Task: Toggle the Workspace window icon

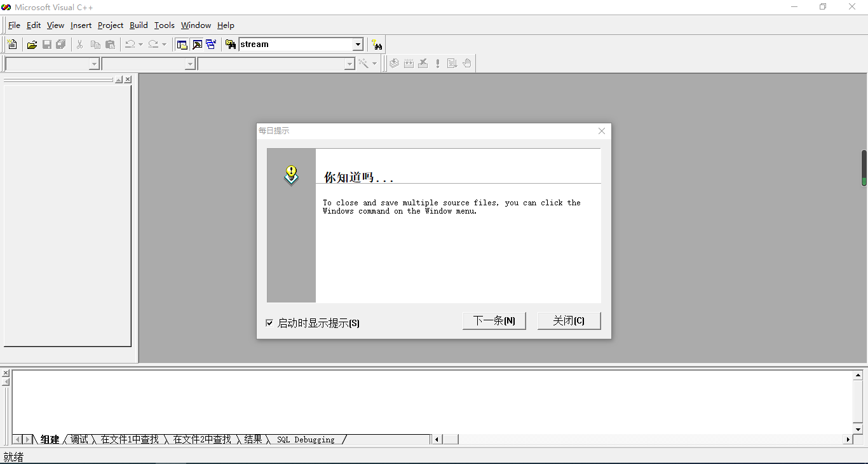Action: (x=182, y=44)
